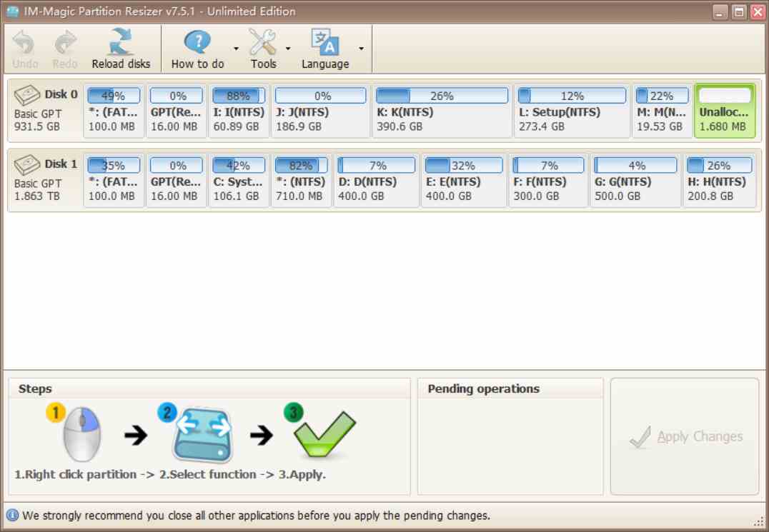
Task: Click the K: K(NTFS) partition label
Action: pyautogui.click(x=405, y=112)
